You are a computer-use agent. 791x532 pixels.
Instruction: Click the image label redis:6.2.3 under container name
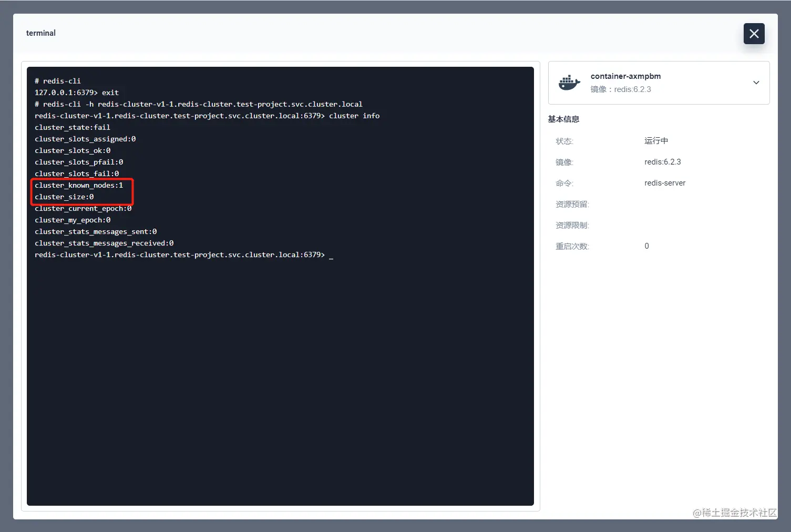(621, 89)
